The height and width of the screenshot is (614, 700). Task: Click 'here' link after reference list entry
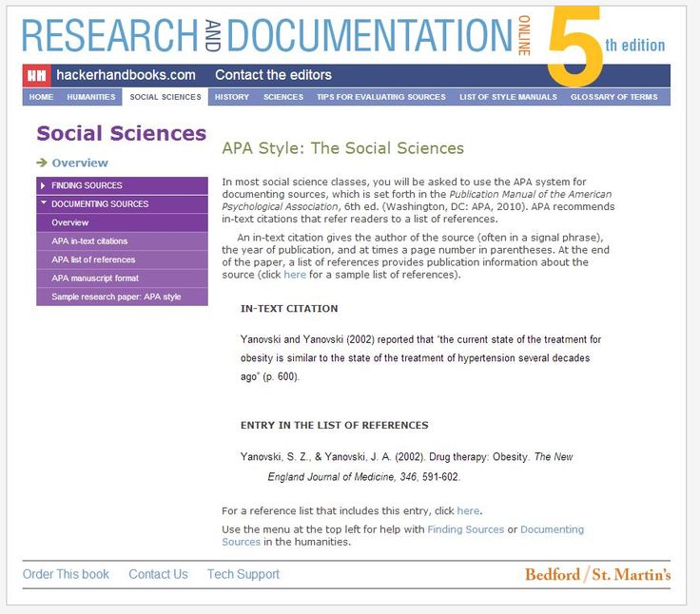pos(468,510)
